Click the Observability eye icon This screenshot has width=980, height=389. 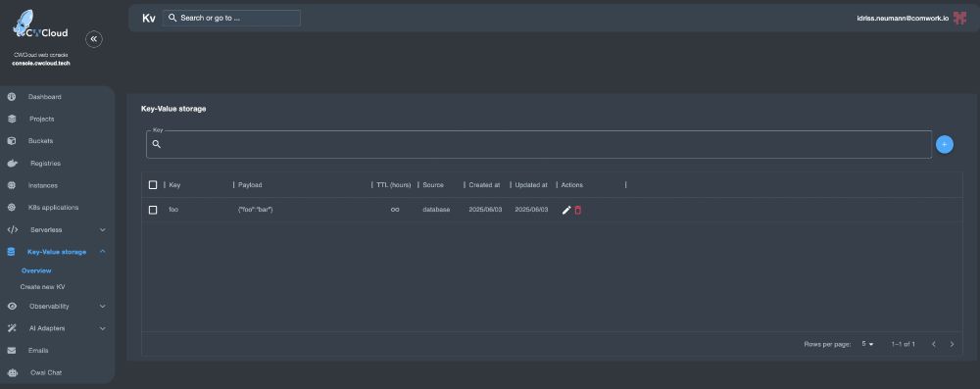(11, 307)
